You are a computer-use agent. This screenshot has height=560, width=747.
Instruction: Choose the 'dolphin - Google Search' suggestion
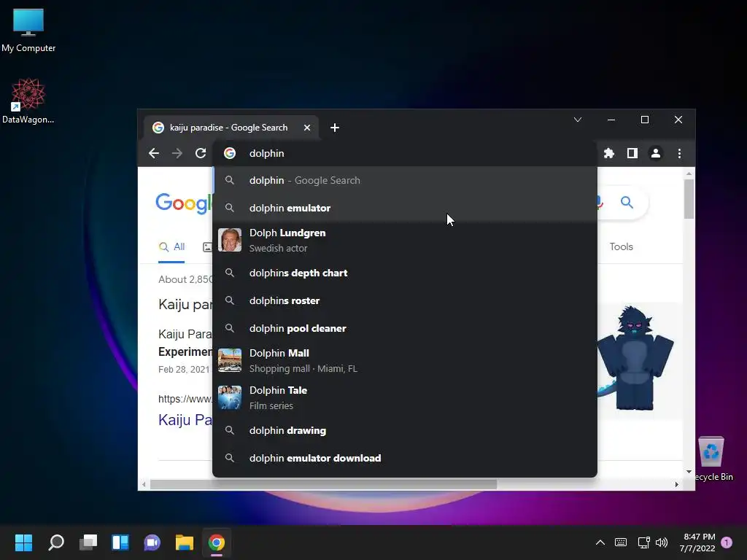pyautogui.click(x=405, y=181)
